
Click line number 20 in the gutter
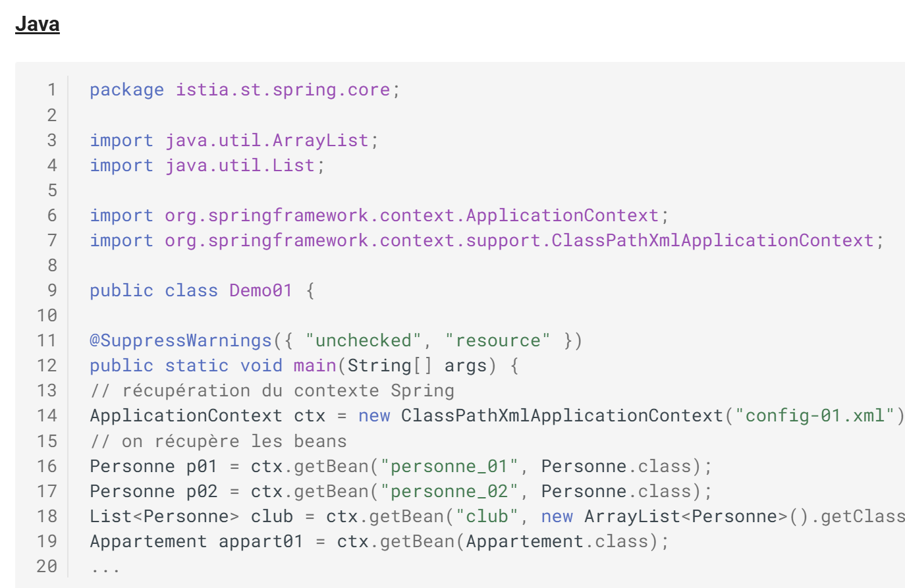pos(47,566)
